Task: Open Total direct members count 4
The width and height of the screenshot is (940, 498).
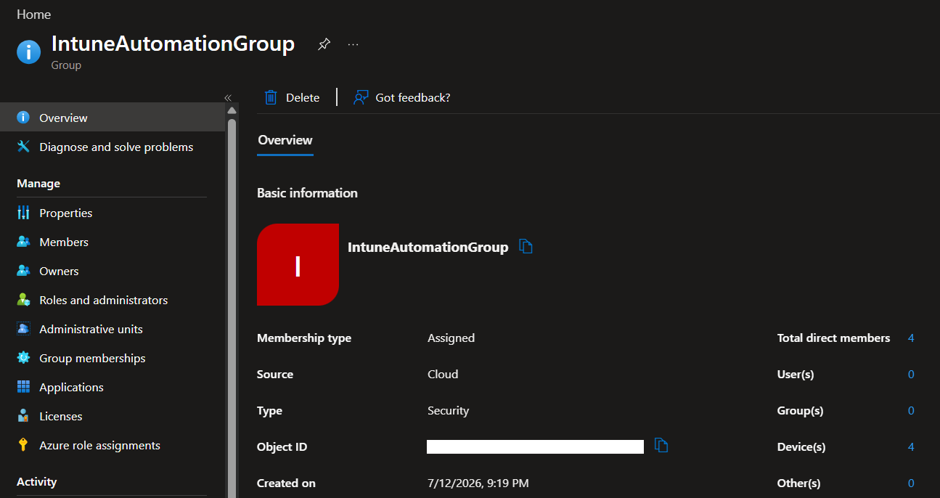Action: tap(911, 338)
